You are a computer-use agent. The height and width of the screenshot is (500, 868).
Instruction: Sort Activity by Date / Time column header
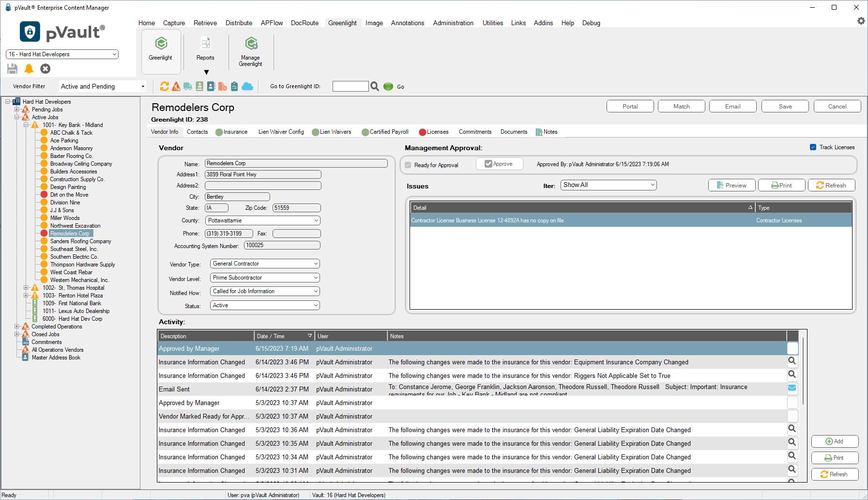(x=285, y=336)
